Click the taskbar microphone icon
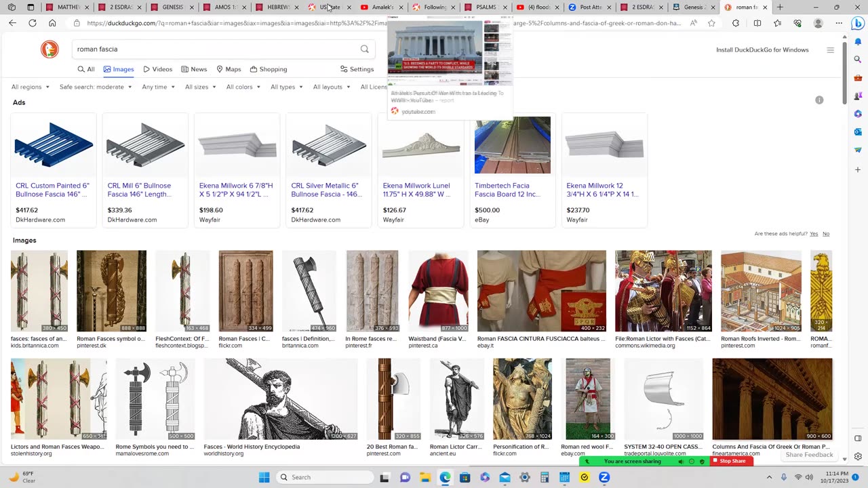Image resolution: width=868 pixels, height=488 pixels. click(x=784, y=477)
